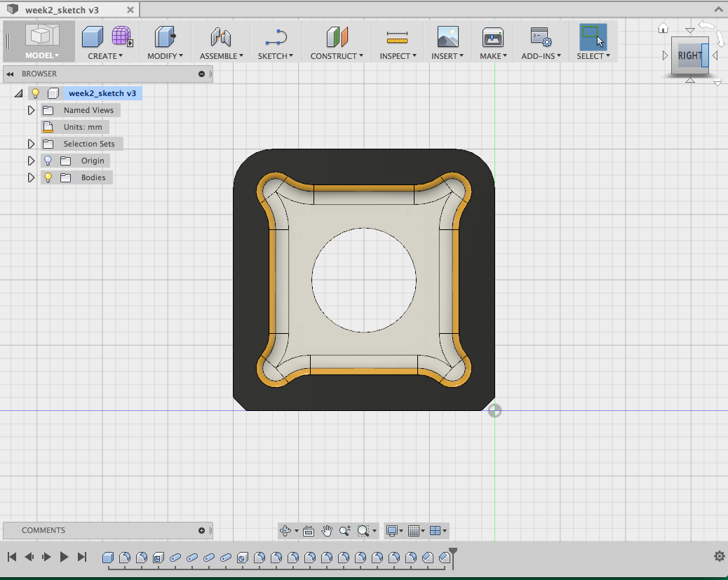Viewport: 728px width, 580px height.
Task: Select the last chamfer feature in timeline
Action: coord(445,558)
